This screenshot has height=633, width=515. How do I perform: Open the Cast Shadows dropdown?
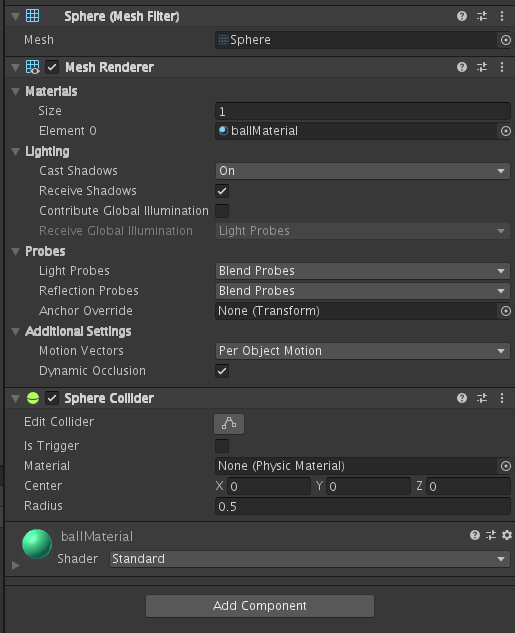click(362, 171)
